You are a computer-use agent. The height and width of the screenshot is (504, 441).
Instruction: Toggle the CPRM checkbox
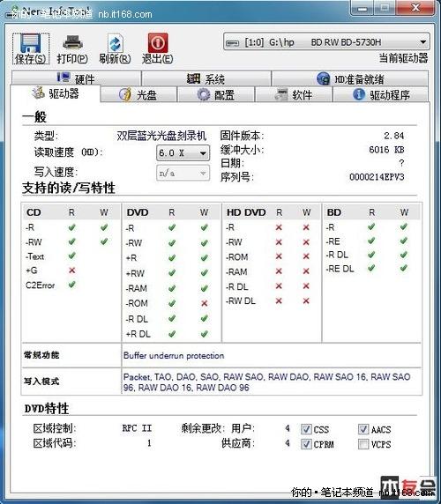pyautogui.click(x=306, y=444)
